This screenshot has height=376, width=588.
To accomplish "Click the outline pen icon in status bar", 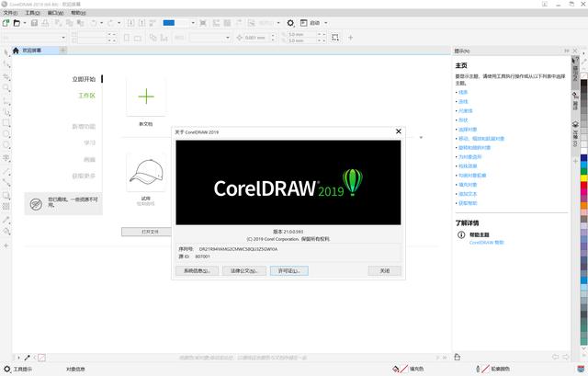I will [478, 369].
